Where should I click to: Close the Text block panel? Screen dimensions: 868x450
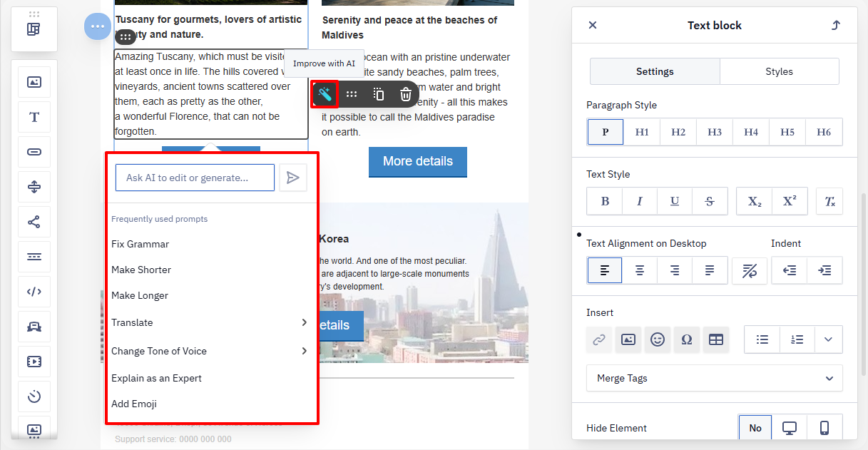click(592, 25)
